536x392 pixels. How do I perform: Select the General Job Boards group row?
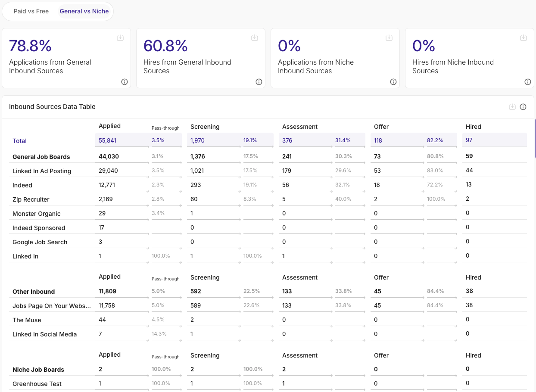tap(41, 157)
